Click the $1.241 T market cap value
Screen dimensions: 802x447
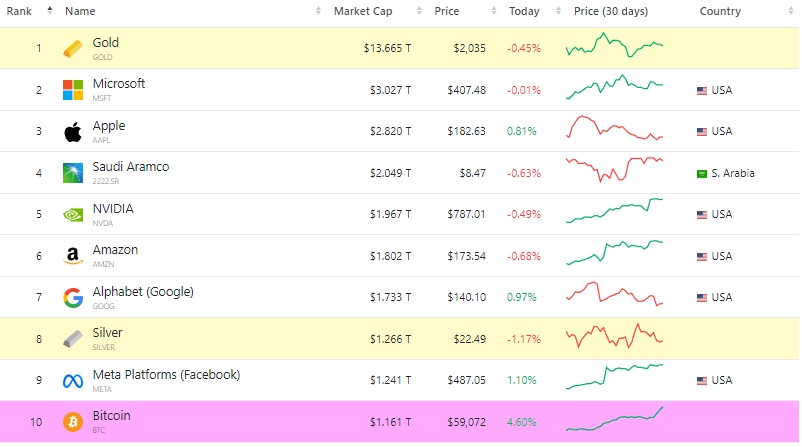click(390, 381)
